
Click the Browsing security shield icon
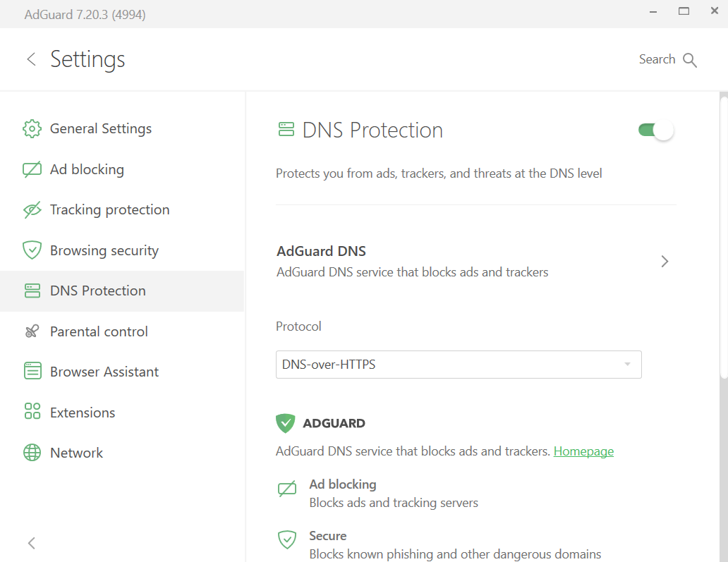tap(32, 250)
